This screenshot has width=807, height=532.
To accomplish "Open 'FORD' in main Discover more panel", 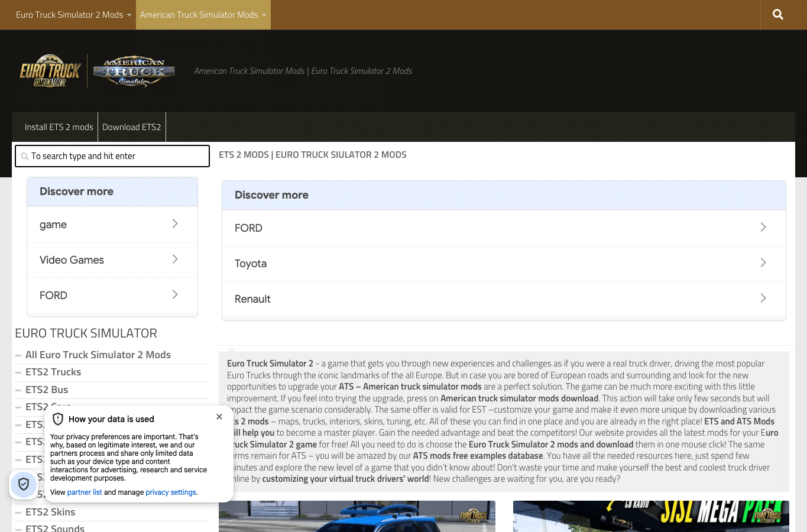I will coord(504,228).
